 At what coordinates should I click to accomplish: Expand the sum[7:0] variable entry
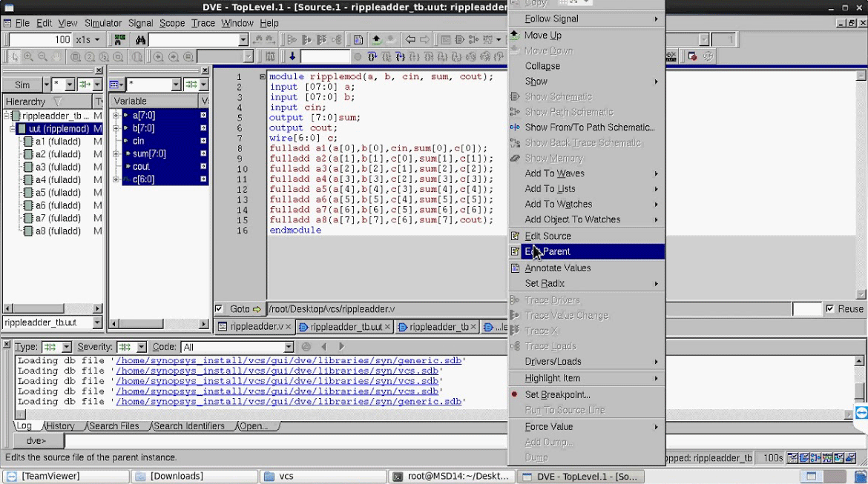(117, 153)
